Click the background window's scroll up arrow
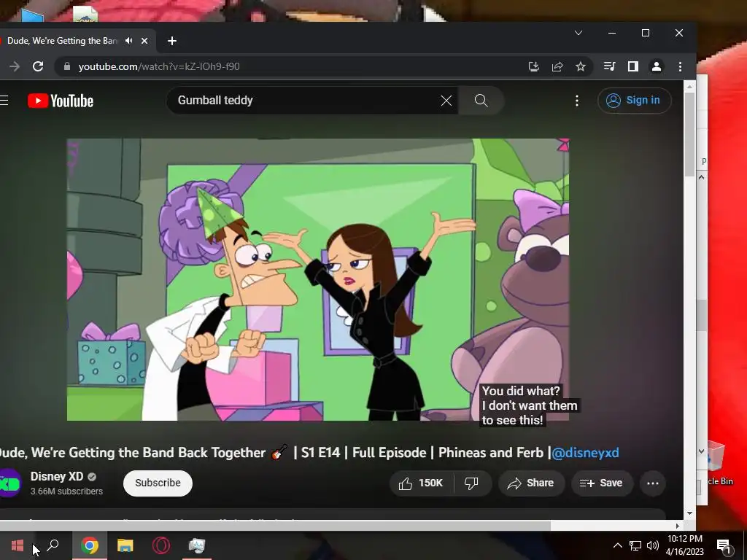The height and width of the screenshot is (560, 747). tap(701, 178)
